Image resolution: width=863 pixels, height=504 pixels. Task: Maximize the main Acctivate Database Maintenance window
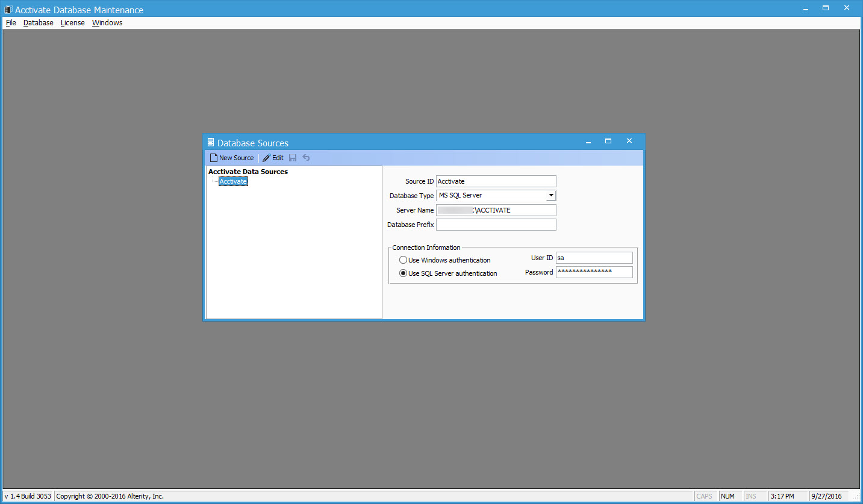click(x=826, y=8)
